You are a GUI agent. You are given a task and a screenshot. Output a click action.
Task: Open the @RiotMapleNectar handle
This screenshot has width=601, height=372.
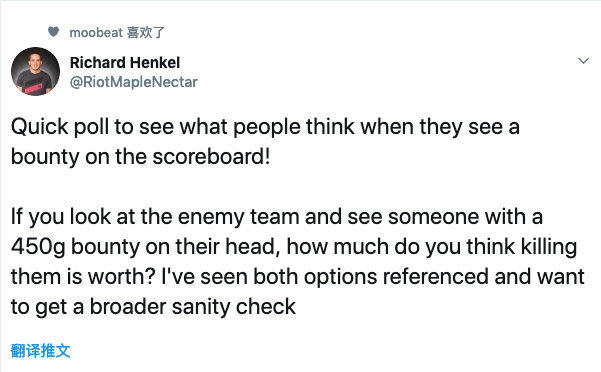tap(133, 82)
